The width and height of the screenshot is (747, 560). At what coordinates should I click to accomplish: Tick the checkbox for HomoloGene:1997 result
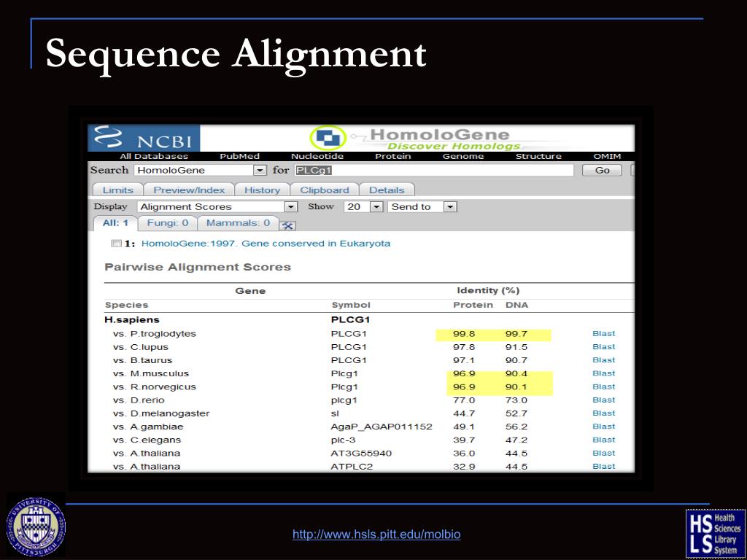click(116, 244)
